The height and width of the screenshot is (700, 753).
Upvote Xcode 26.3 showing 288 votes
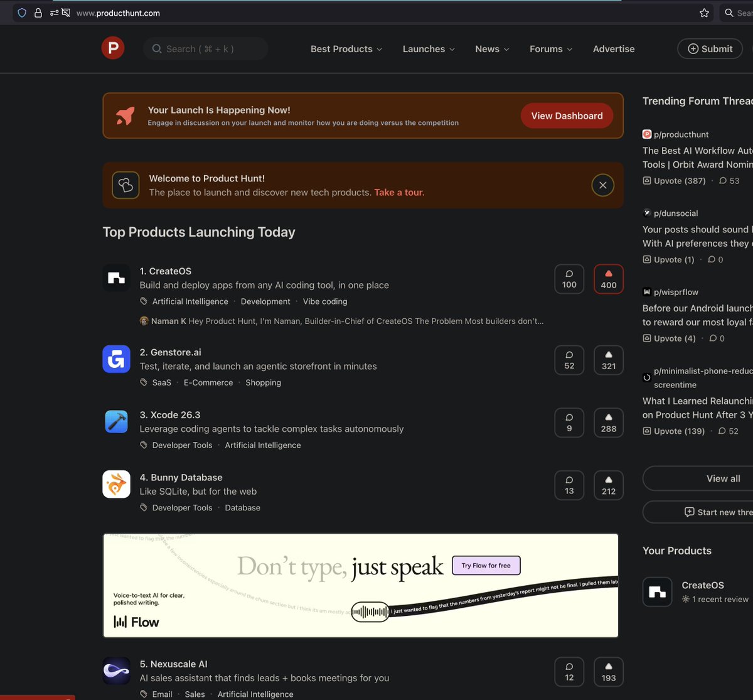(609, 423)
